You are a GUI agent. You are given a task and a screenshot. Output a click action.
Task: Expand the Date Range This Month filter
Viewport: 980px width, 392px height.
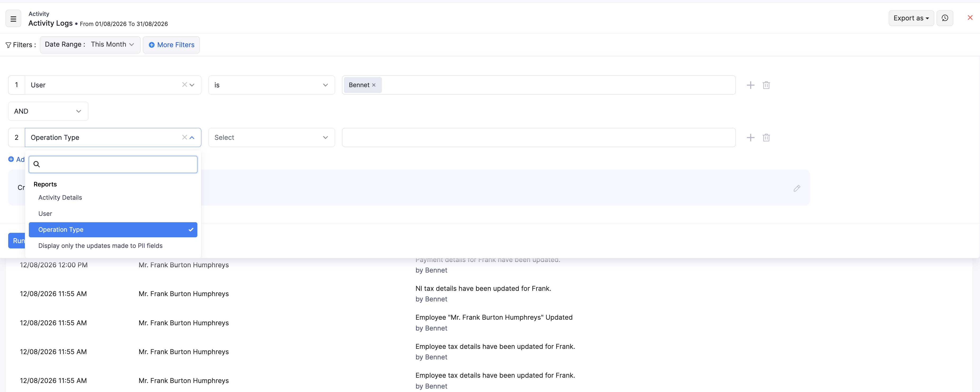click(x=90, y=44)
